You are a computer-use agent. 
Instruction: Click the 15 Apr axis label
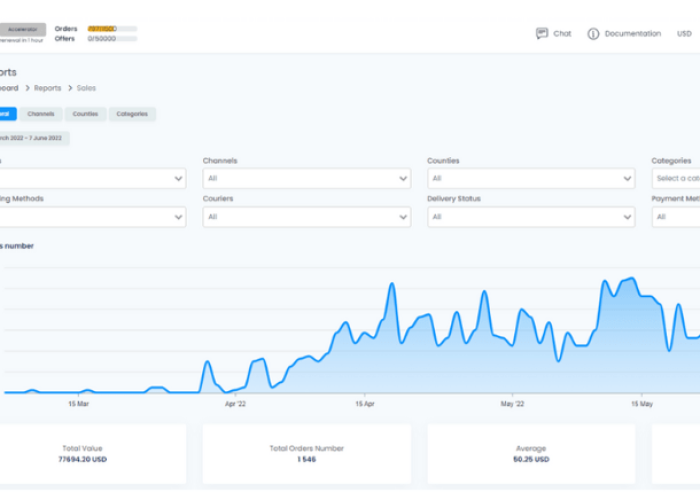(365, 404)
